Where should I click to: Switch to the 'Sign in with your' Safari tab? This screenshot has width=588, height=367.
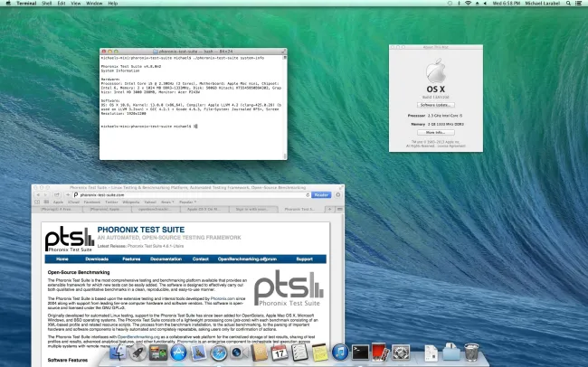click(x=253, y=209)
